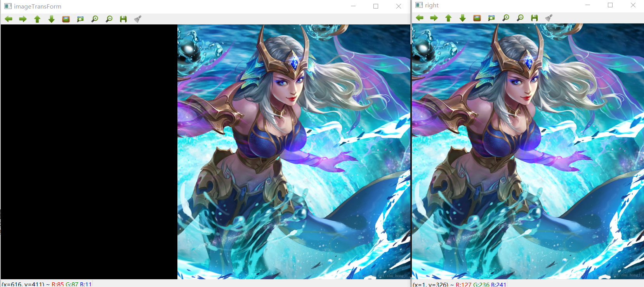Fit image to window in imageTransForm
Viewport: 644px width, 287px height.
(80, 19)
